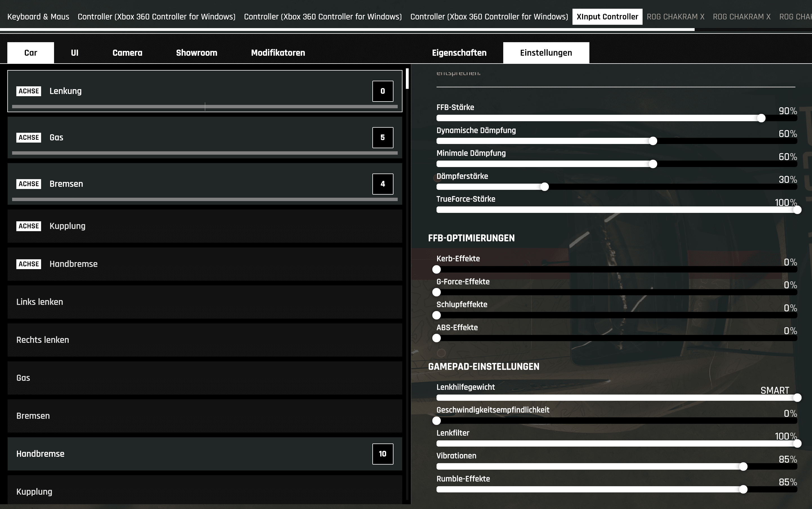Open the Modifikatoren tab
Image resolution: width=812 pixels, height=509 pixels.
point(278,53)
